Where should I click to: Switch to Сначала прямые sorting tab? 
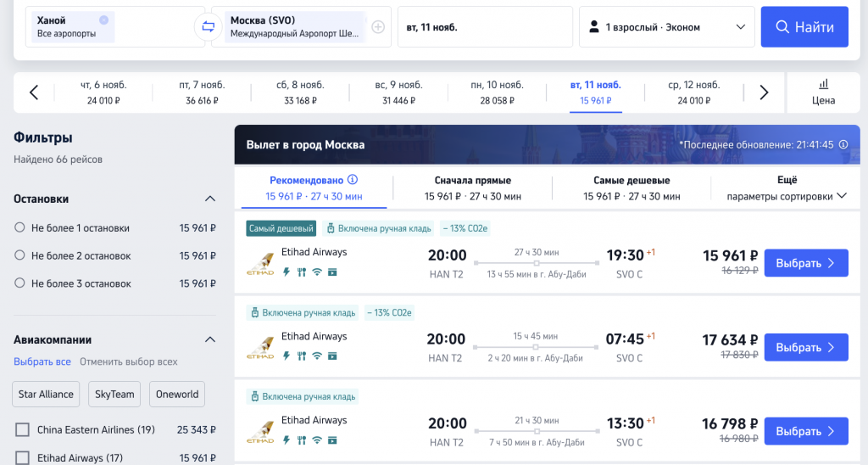(x=472, y=188)
